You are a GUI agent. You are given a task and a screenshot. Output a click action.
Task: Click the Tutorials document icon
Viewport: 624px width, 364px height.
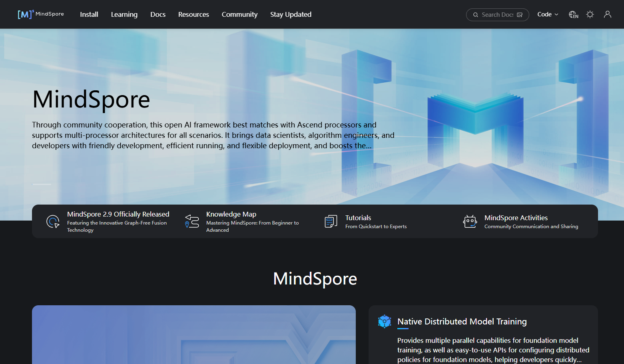tap(331, 221)
